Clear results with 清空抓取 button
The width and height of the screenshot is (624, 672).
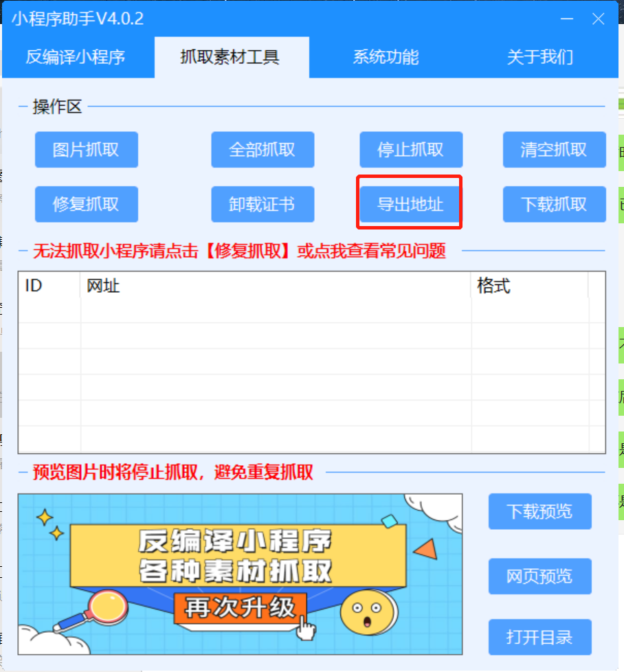[x=554, y=150]
